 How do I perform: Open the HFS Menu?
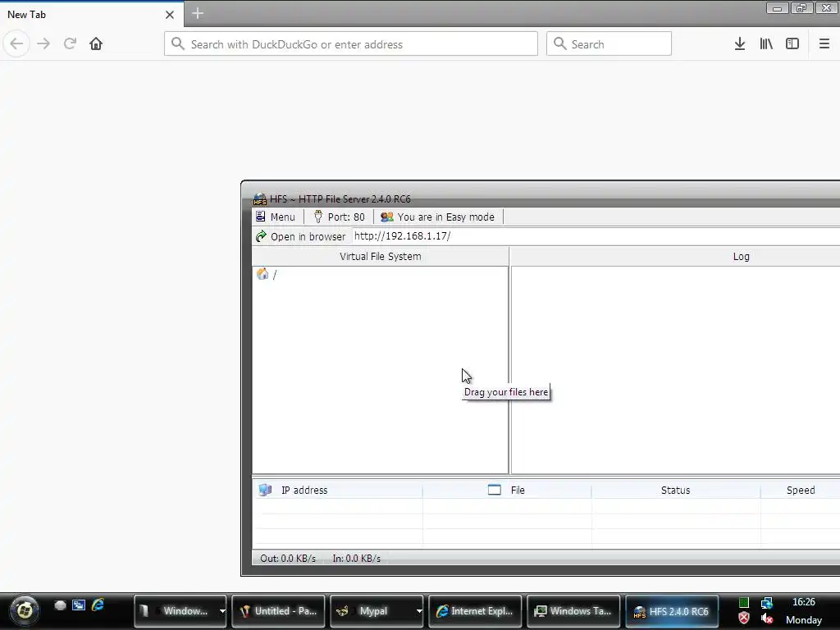[276, 217]
